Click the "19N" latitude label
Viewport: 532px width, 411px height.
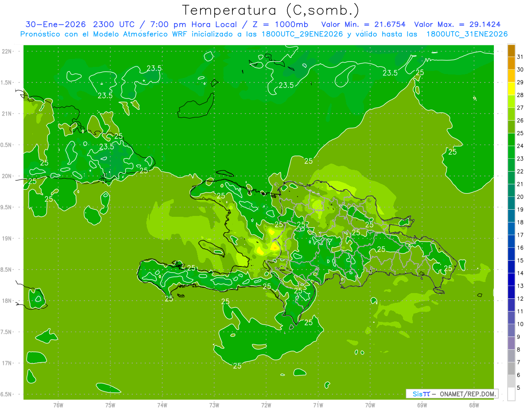(8, 238)
